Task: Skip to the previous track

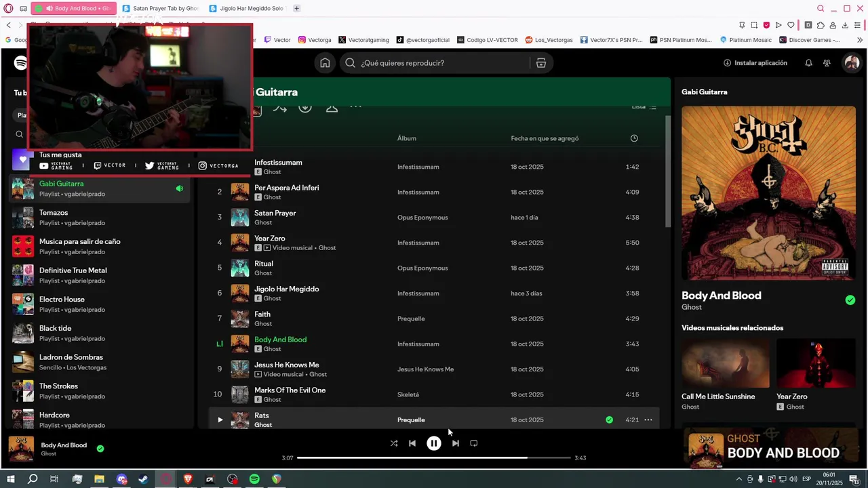Action: (x=412, y=443)
